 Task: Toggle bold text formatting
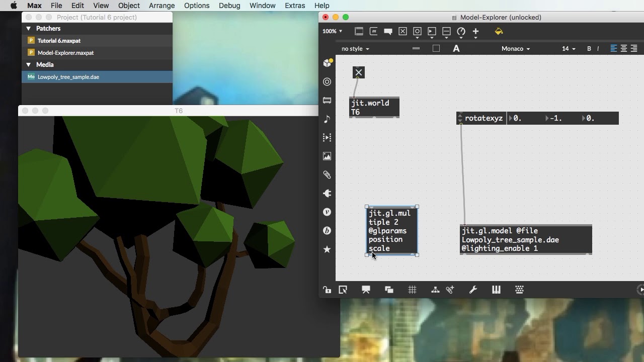(x=589, y=49)
